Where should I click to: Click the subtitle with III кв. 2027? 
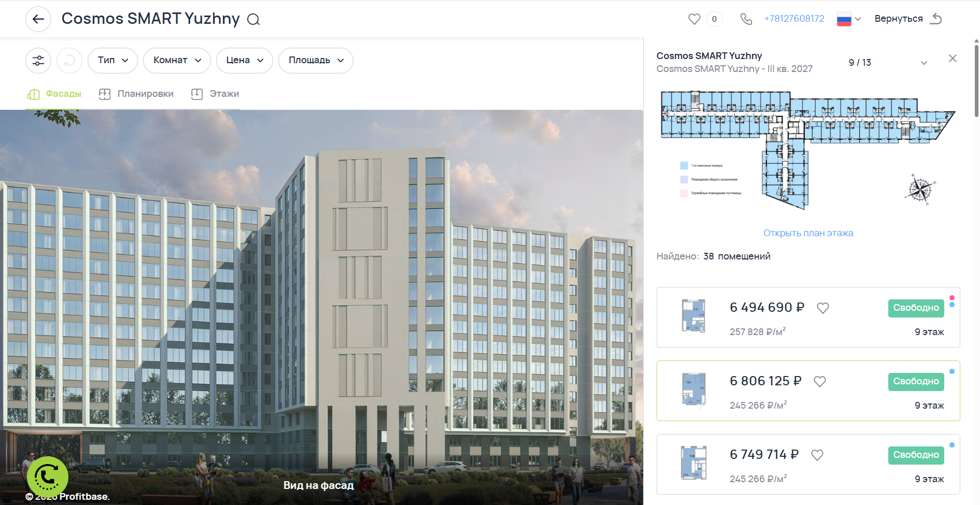click(x=734, y=69)
